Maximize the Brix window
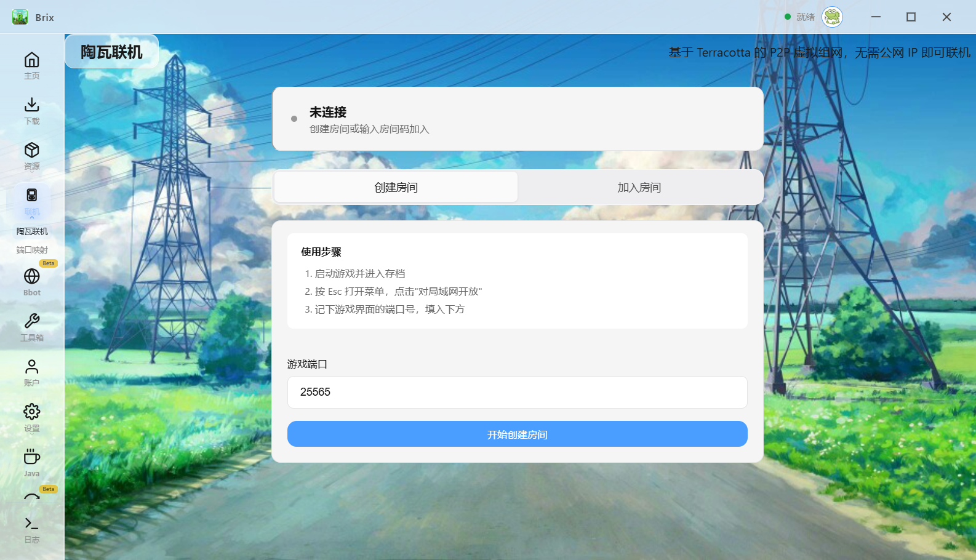 [911, 17]
